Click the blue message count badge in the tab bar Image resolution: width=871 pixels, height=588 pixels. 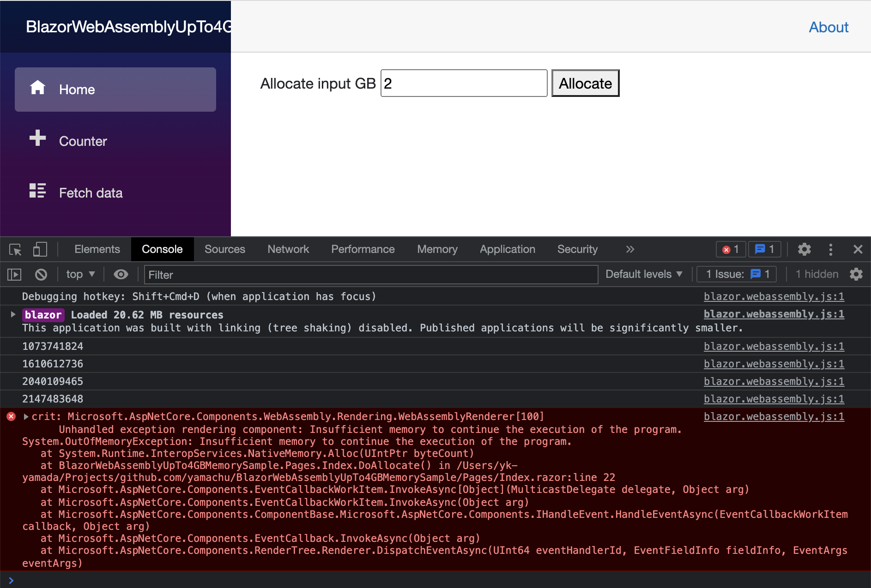click(x=764, y=249)
